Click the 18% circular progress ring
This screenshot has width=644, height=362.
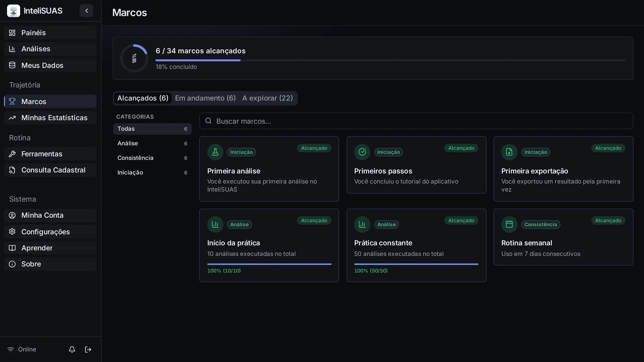(x=134, y=58)
